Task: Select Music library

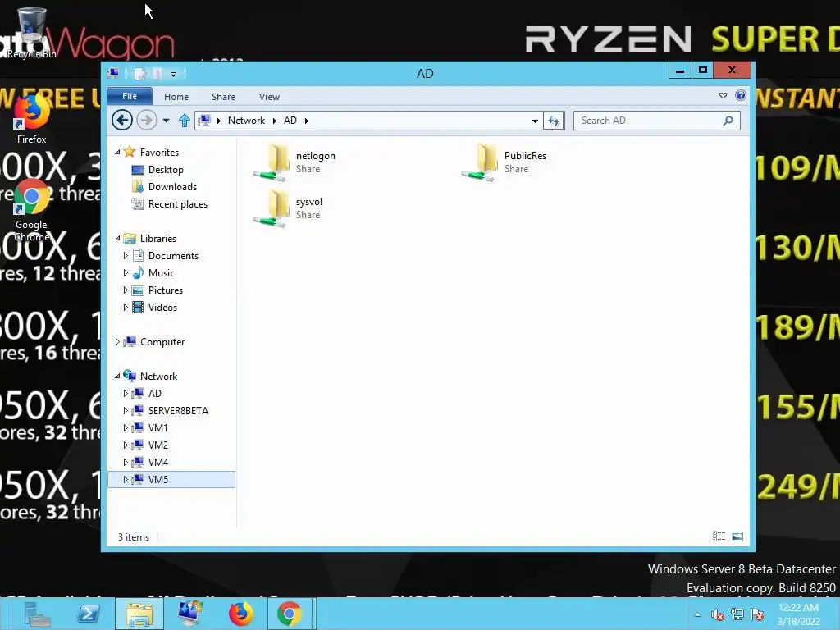Action: 162,273
